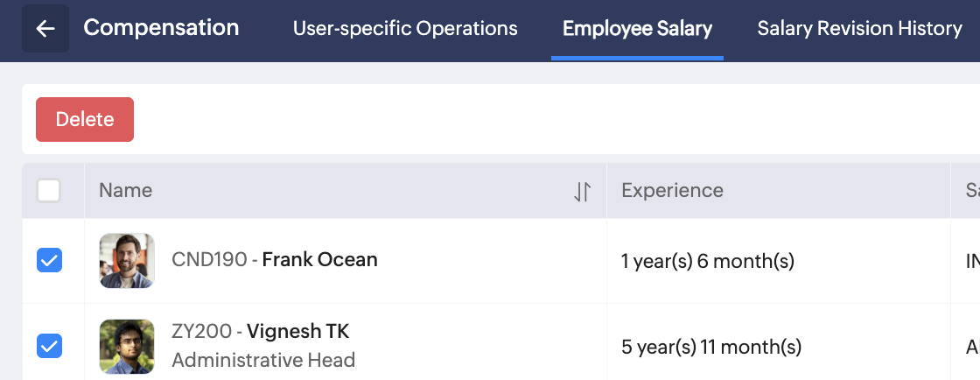Screen dimensions: 980x380
Task: Open Frank Ocean's employee record
Action: click(319, 260)
